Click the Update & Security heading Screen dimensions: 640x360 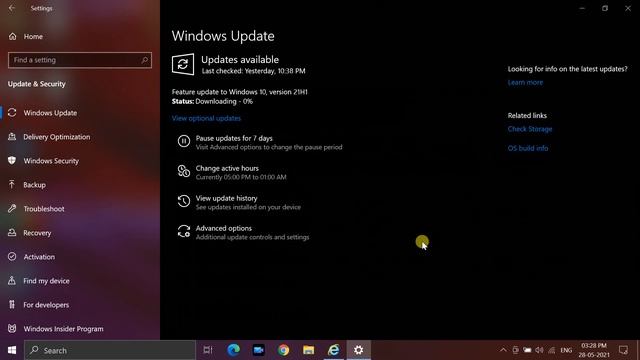37,84
